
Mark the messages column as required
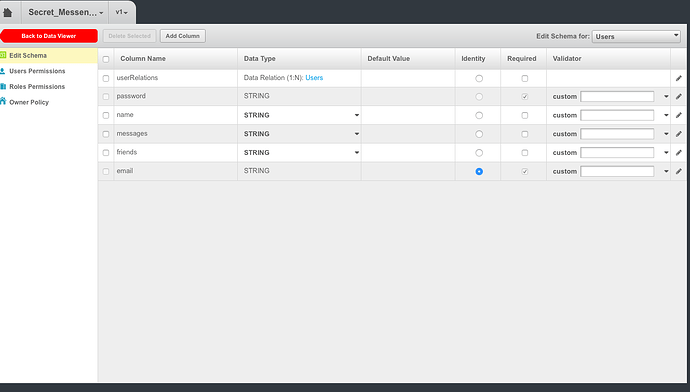coord(525,134)
